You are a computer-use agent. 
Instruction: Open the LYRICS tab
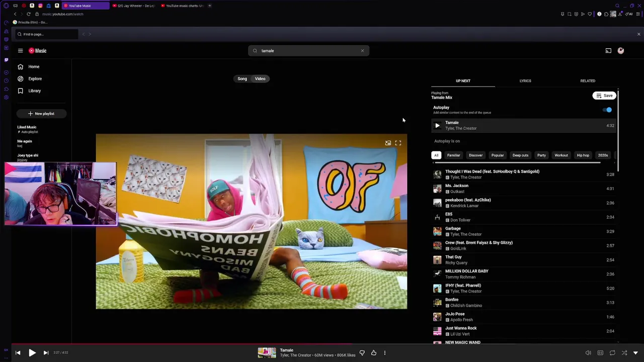point(525,80)
